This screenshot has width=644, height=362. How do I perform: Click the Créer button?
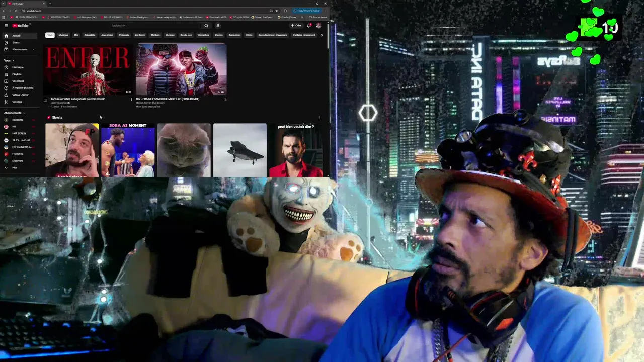coord(296,26)
